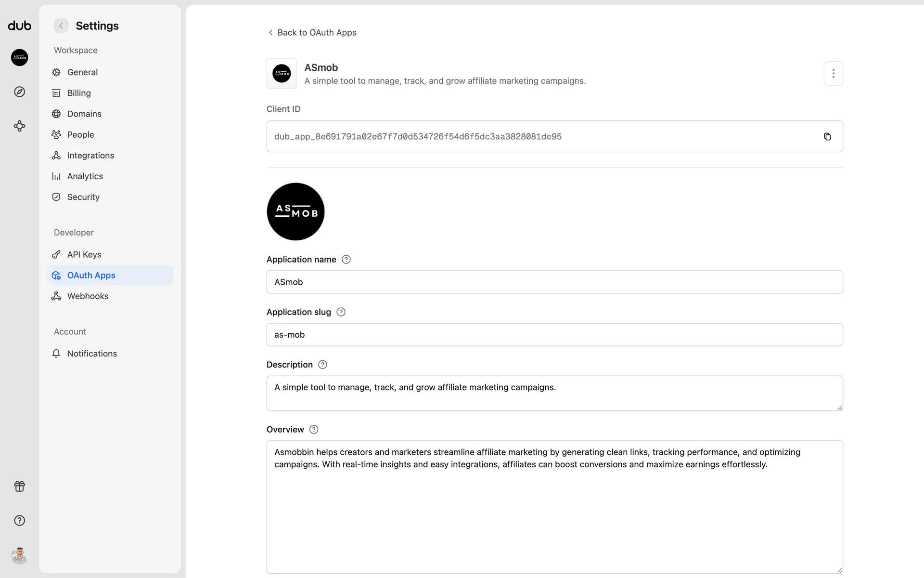This screenshot has width=924, height=578.
Task: Copy the Client ID to clipboard
Action: point(827,137)
